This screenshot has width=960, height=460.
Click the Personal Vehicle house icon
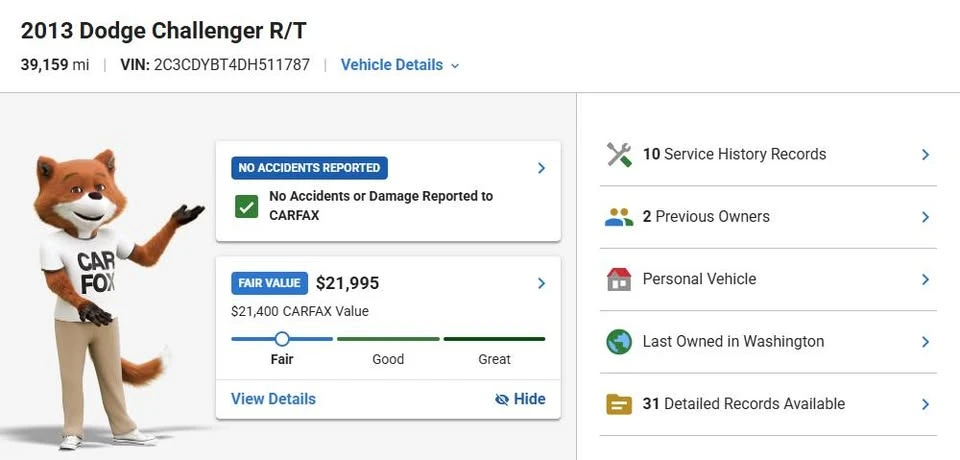pos(619,279)
